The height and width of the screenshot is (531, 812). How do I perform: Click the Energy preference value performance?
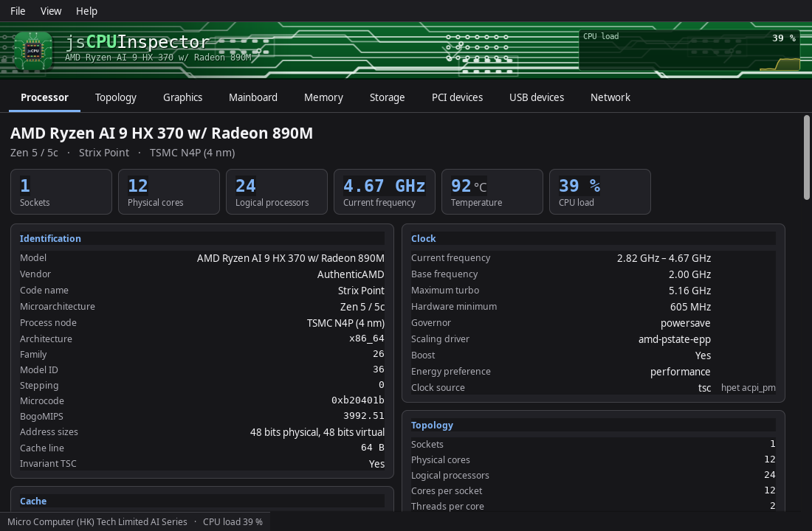click(x=680, y=372)
